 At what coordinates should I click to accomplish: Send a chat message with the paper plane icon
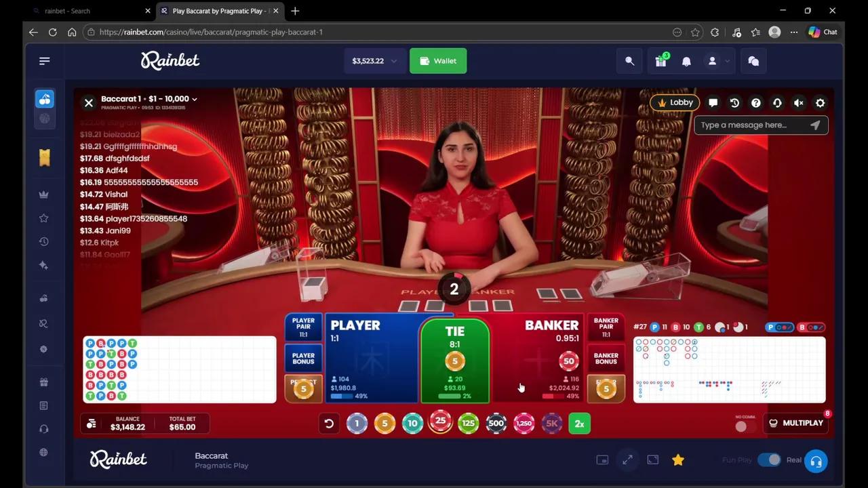coord(816,125)
